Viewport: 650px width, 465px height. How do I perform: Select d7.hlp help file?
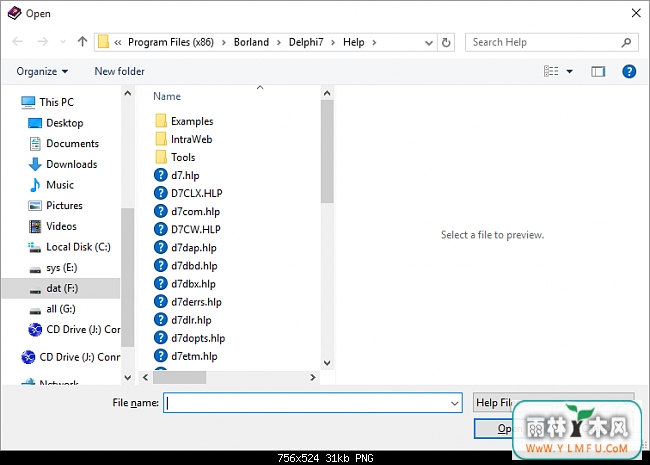click(x=184, y=175)
